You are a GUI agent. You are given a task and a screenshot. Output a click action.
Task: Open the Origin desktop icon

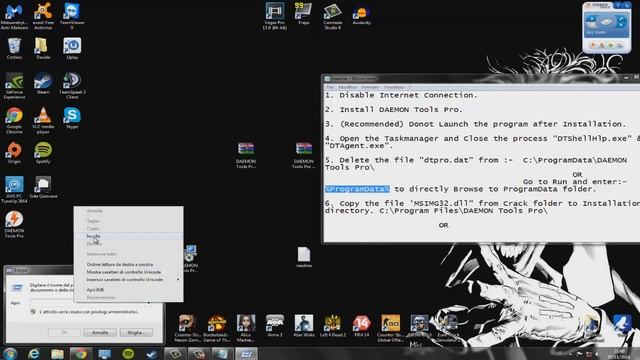[x=14, y=153]
